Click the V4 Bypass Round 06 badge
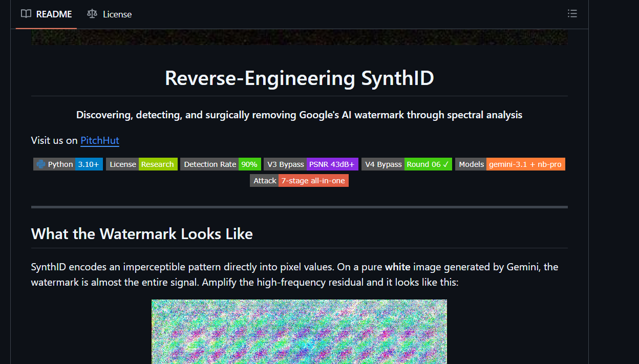The width and height of the screenshot is (639, 364). pos(407,164)
